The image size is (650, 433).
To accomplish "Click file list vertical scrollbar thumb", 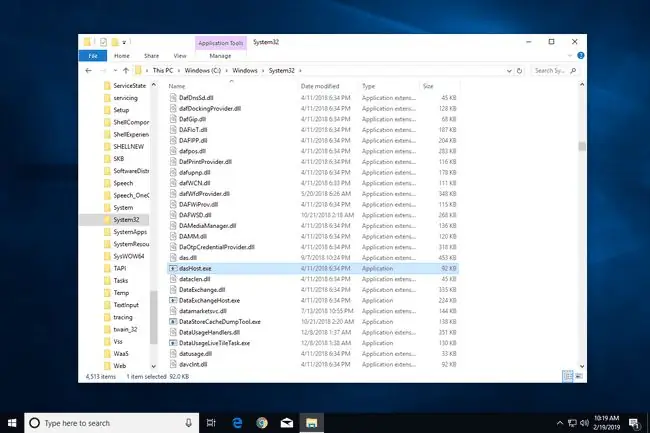I will (x=582, y=146).
